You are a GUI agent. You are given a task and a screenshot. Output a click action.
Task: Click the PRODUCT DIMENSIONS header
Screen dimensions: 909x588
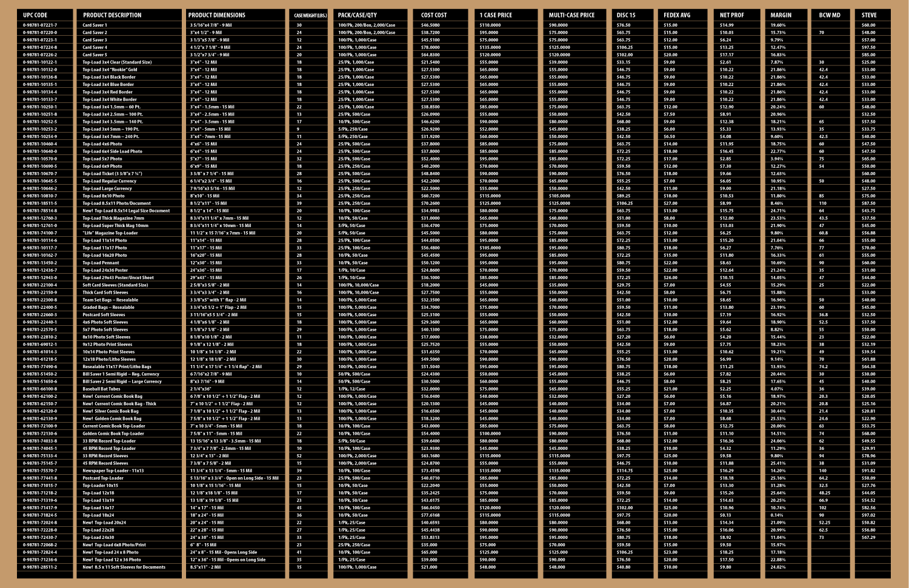tap(217, 15)
